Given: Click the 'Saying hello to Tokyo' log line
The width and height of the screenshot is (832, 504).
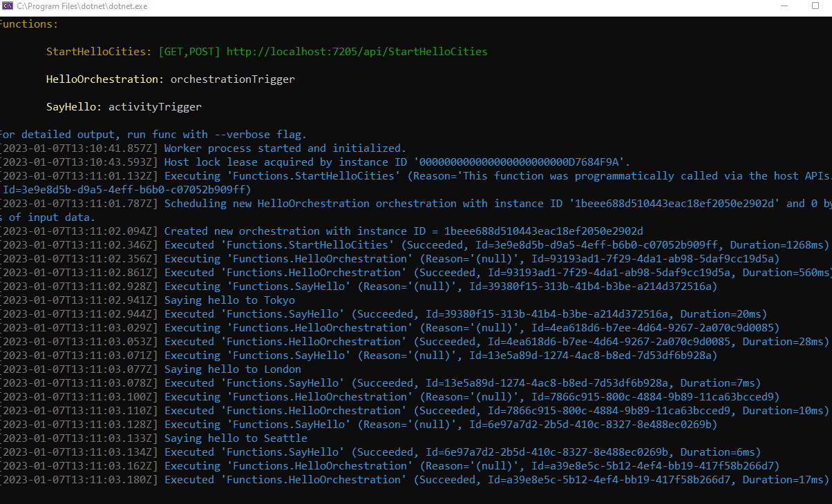Looking at the screenshot, I should pos(229,300).
